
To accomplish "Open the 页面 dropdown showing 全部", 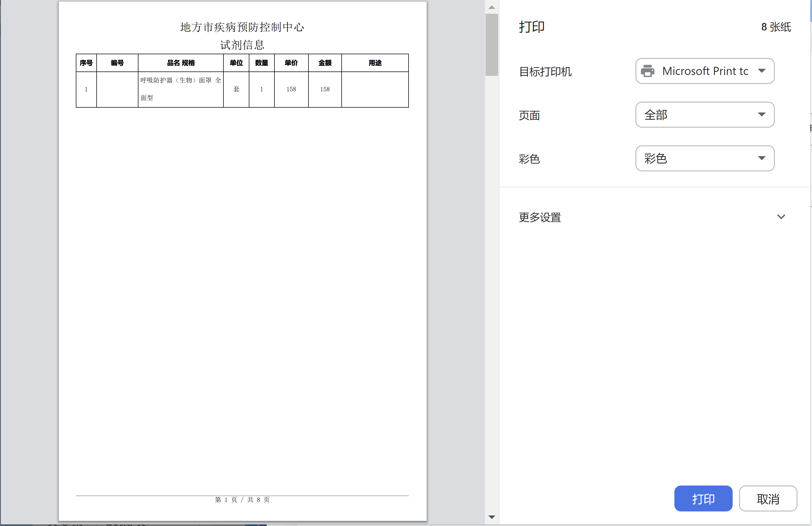I will [x=705, y=115].
